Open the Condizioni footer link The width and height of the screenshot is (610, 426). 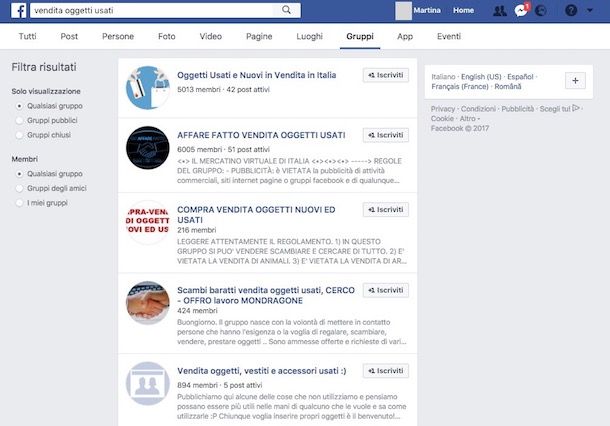478,109
